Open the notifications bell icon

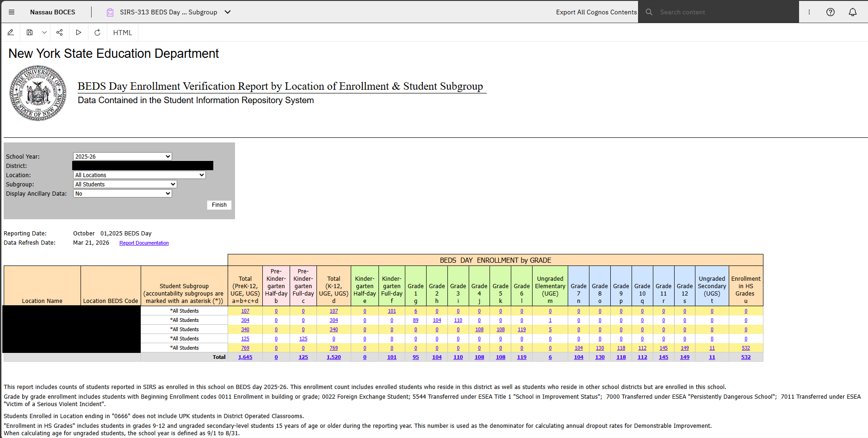[853, 12]
